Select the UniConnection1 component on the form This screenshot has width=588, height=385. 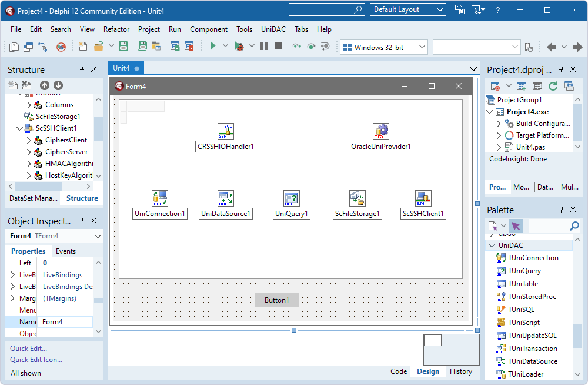point(159,198)
